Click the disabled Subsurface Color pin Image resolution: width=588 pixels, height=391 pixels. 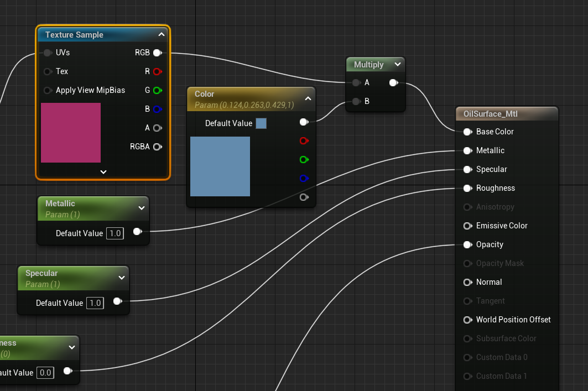pos(467,338)
